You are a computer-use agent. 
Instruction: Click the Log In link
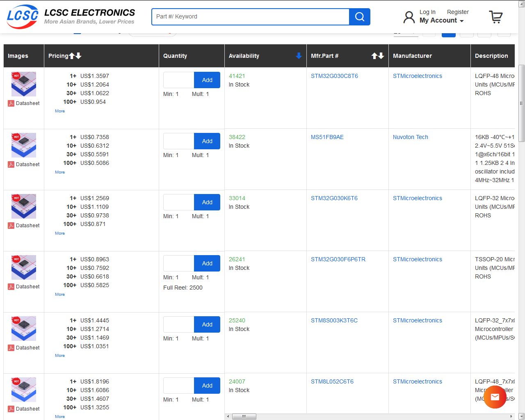coord(427,12)
